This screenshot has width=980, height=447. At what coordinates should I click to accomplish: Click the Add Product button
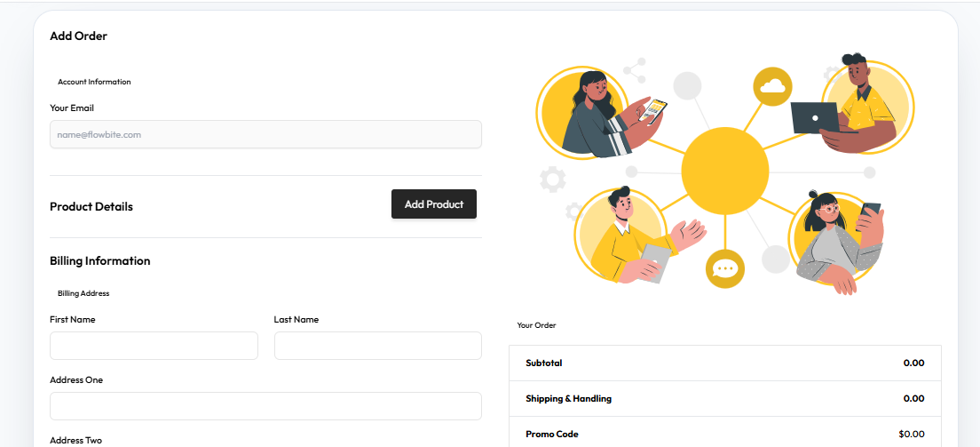(x=434, y=204)
